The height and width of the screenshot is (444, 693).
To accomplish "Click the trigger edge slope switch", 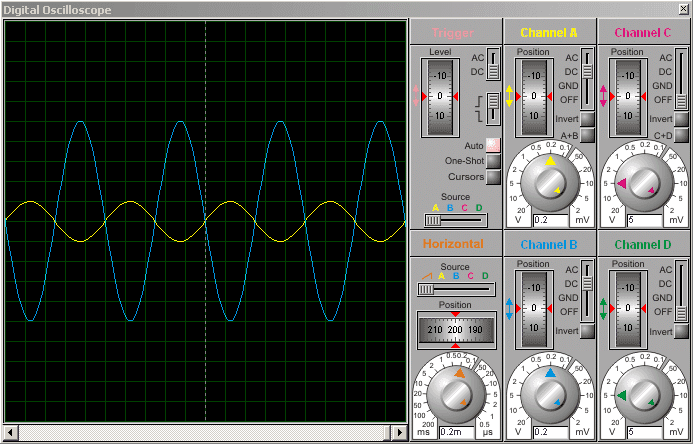I will [x=493, y=108].
